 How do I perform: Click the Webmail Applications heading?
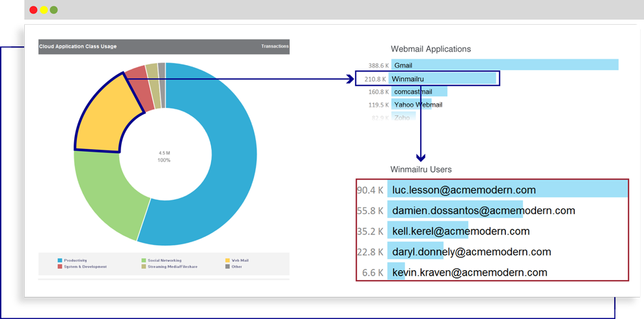tap(431, 49)
